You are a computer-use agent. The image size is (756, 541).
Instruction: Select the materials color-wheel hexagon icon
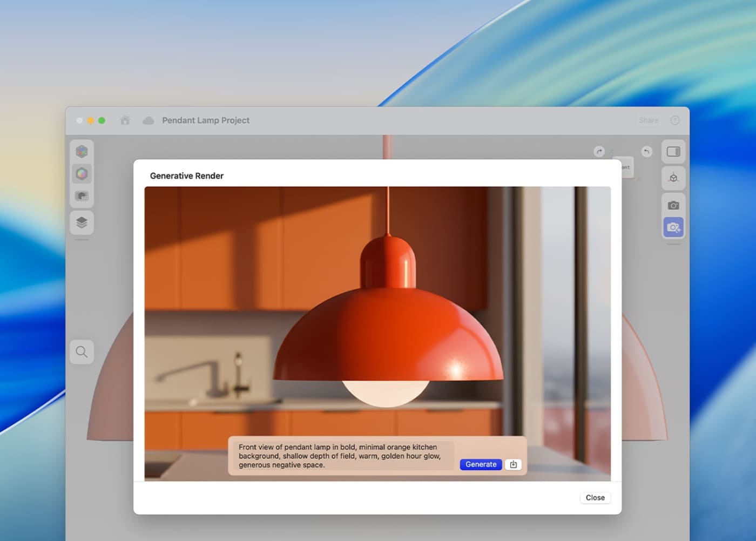(x=82, y=174)
